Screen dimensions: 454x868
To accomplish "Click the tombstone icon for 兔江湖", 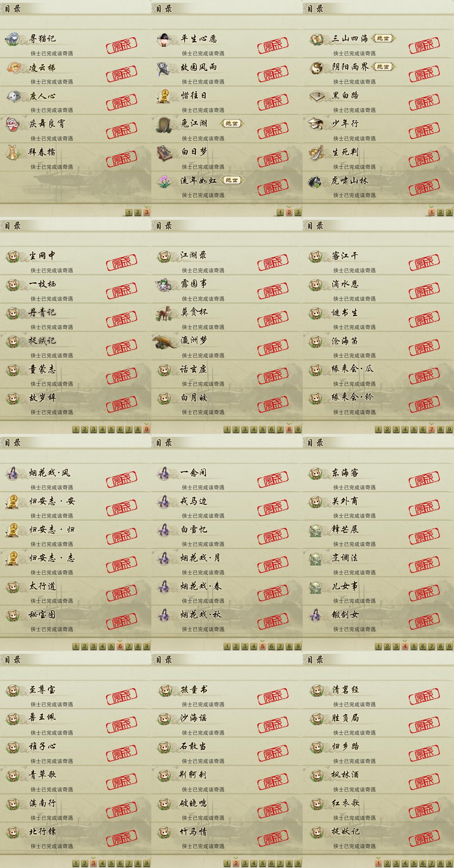I will click(x=164, y=124).
